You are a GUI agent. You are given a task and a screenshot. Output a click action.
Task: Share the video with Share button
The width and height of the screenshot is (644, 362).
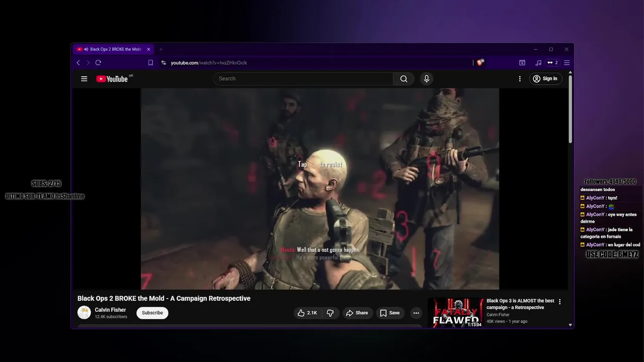358,313
